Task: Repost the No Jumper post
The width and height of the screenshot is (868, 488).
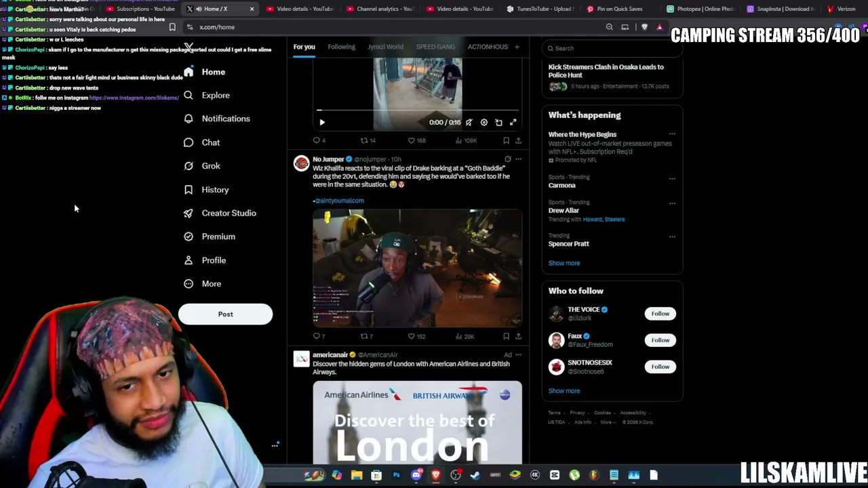Action: tap(366, 336)
